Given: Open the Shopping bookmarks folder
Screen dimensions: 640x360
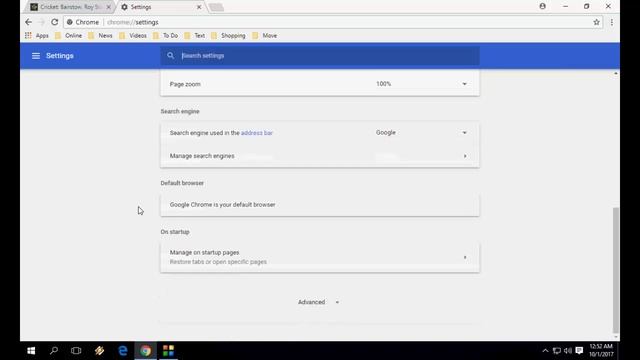Looking at the screenshot, I should [x=228, y=36].
